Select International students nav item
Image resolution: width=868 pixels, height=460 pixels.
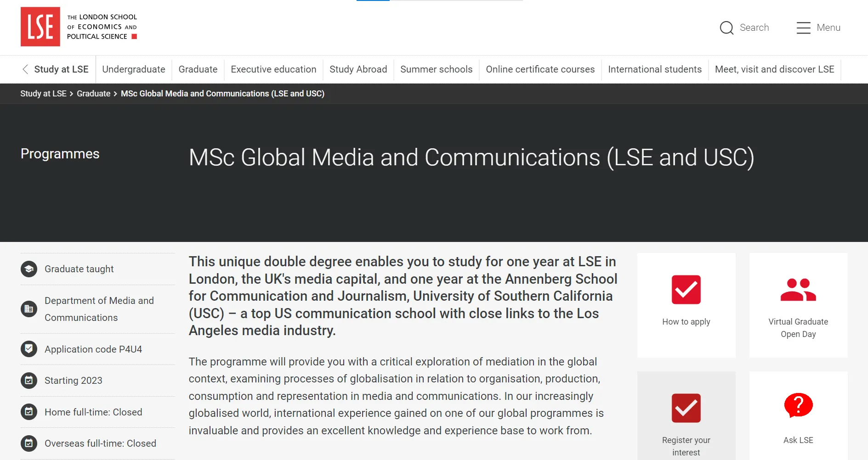point(655,69)
